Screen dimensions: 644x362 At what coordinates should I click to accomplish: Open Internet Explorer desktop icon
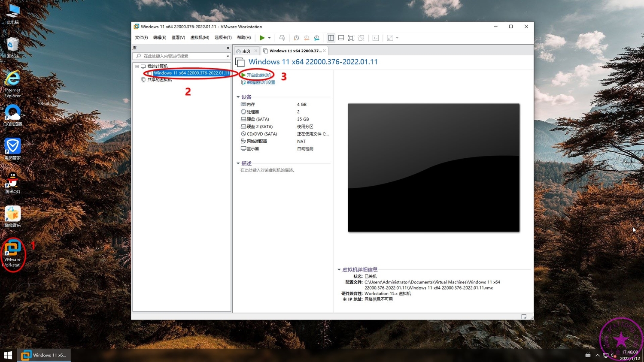click(x=12, y=84)
